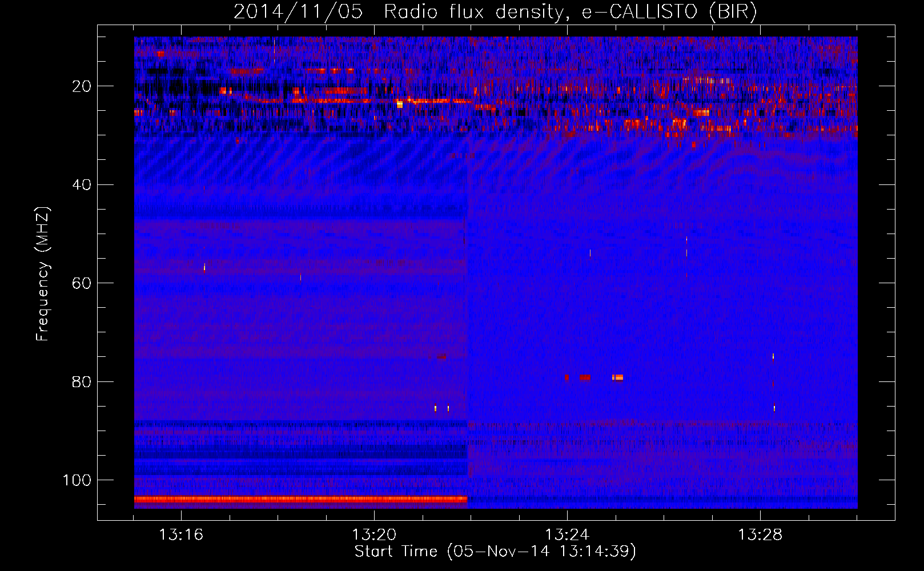This screenshot has height=571, width=924.
Task: Click the 'Start Time (05-Nov-14 13:14:39)' label
Action: coord(495,552)
